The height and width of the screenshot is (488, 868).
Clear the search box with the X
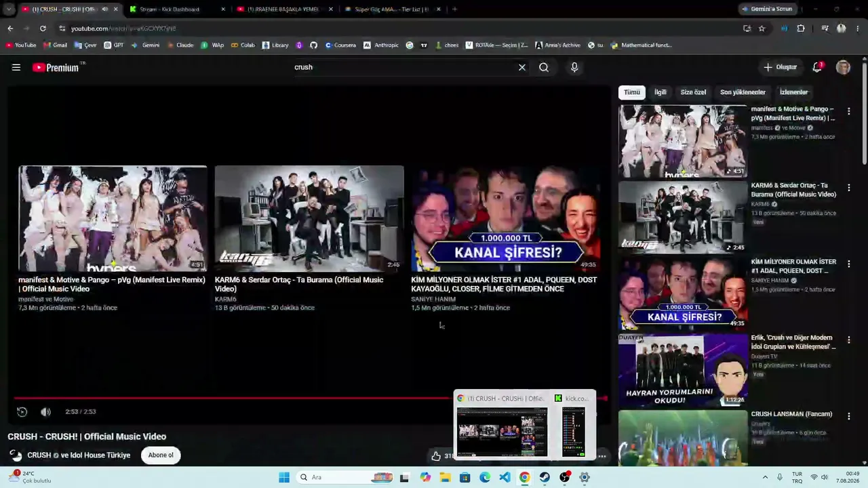coord(522,67)
